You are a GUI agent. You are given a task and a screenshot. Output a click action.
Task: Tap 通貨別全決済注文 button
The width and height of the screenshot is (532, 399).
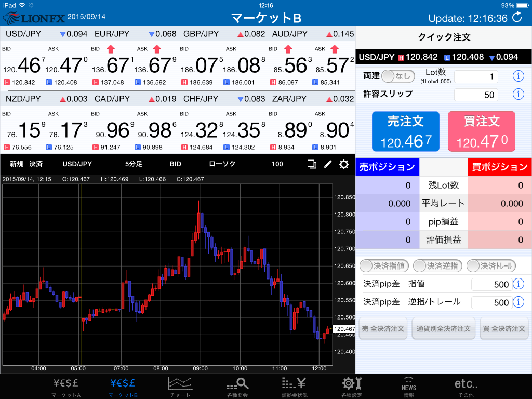(443, 328)
